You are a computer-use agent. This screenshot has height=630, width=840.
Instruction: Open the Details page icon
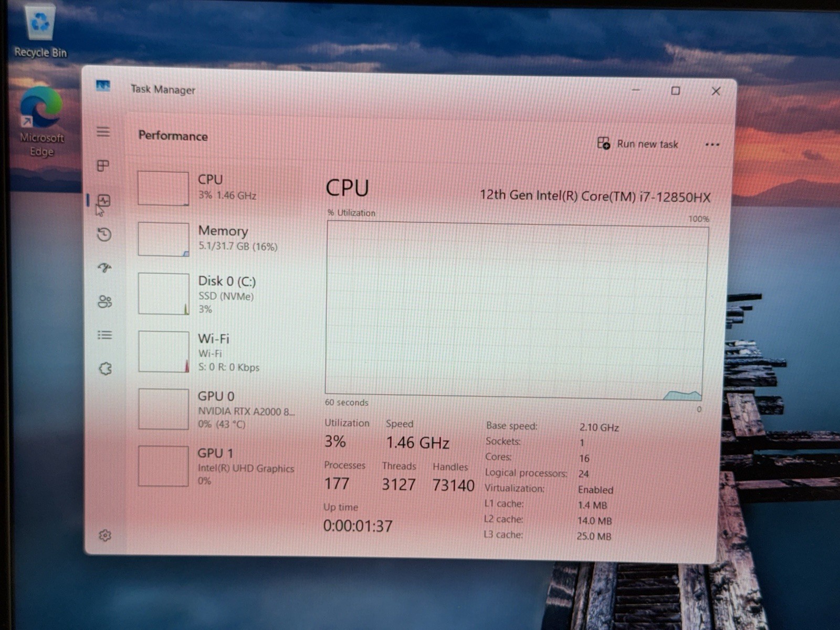[x=104, y=335]
